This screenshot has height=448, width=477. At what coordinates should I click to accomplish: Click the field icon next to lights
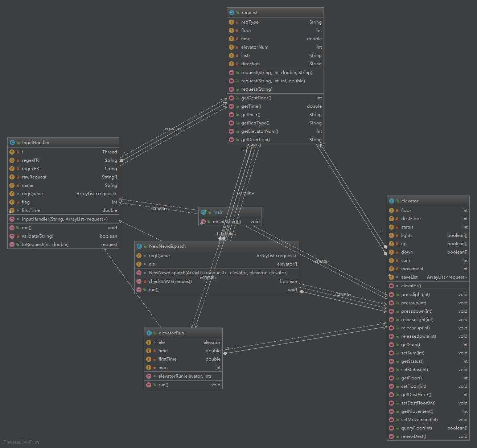[391, 235]
